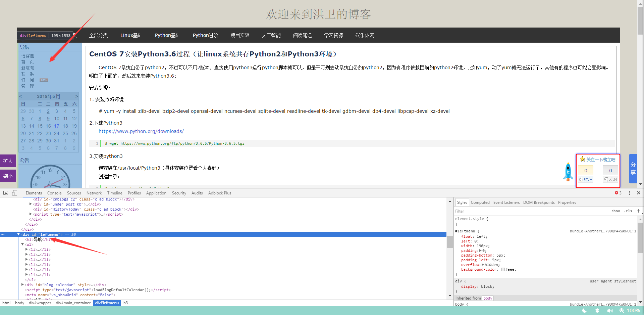Click the Styles Filter input field
The width and height of the screenshot is (644, 315).
click(530, 211)
